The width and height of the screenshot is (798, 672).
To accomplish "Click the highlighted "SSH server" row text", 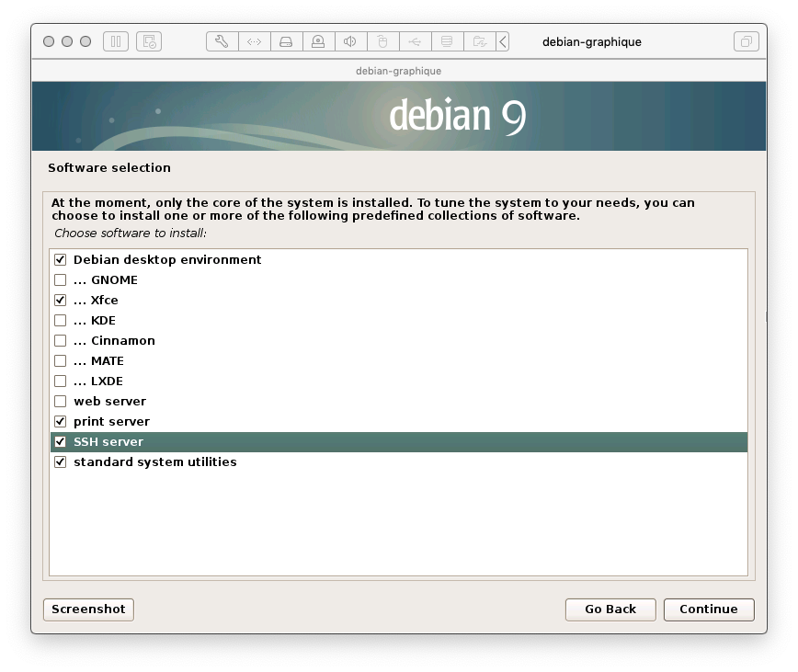I will tap(108, 441).
